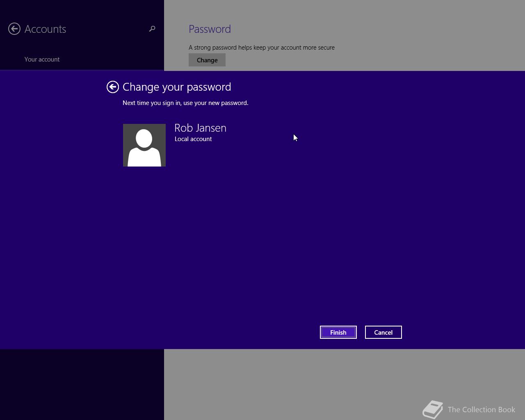Click the Cancel button

[383, 332]
